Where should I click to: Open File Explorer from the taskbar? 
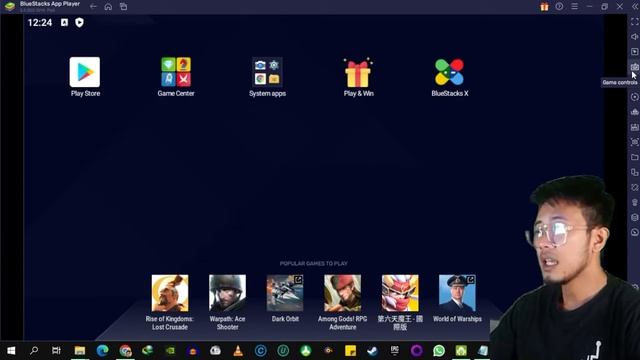(80, 351)
